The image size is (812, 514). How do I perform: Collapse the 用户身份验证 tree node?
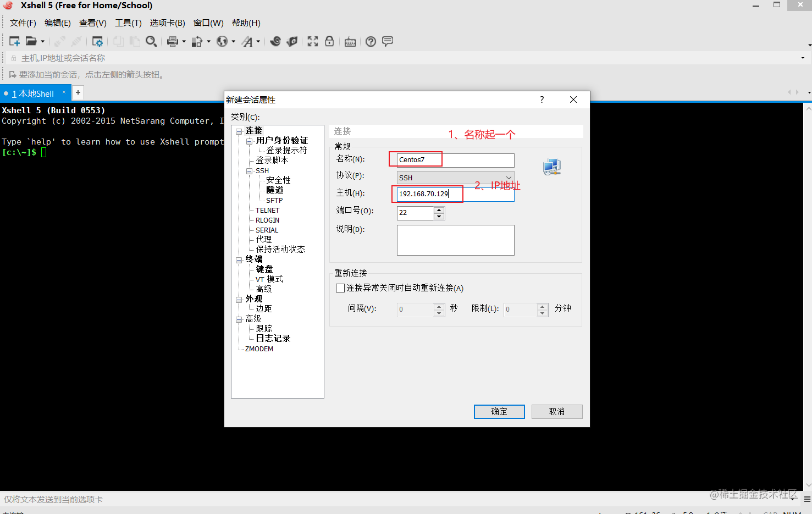[x=250, y=141]
